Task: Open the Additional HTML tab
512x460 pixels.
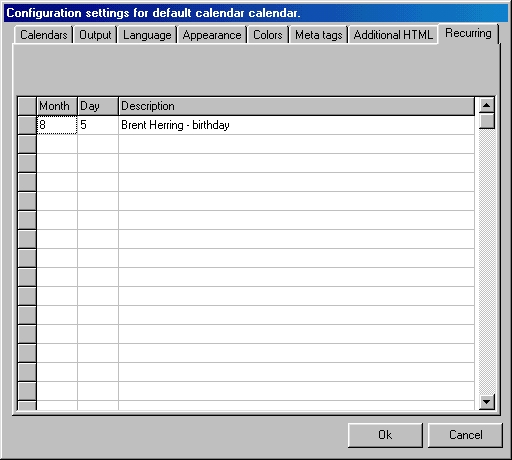Action: tap(393, 35)
